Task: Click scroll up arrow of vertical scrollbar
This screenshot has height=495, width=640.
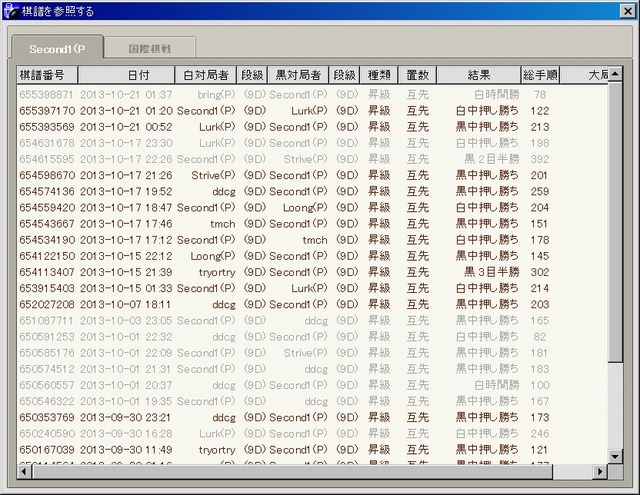Action: click(615, 74)
